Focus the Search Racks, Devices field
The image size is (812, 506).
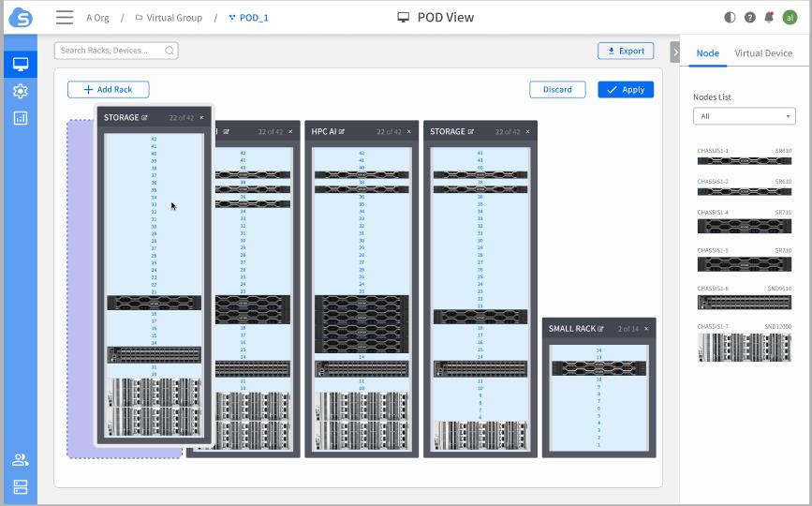[111, 51]
